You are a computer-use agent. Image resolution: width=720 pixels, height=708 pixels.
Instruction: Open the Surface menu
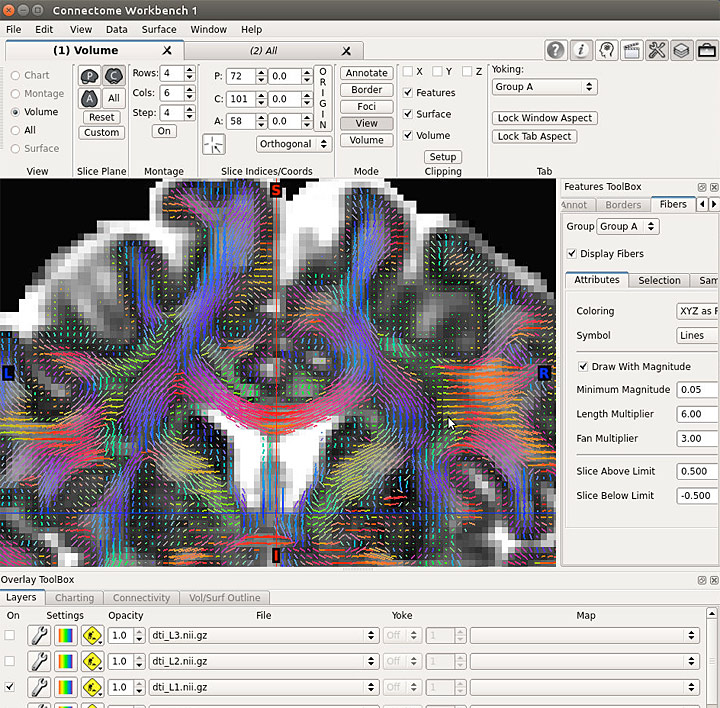click(x=158, y=30)
